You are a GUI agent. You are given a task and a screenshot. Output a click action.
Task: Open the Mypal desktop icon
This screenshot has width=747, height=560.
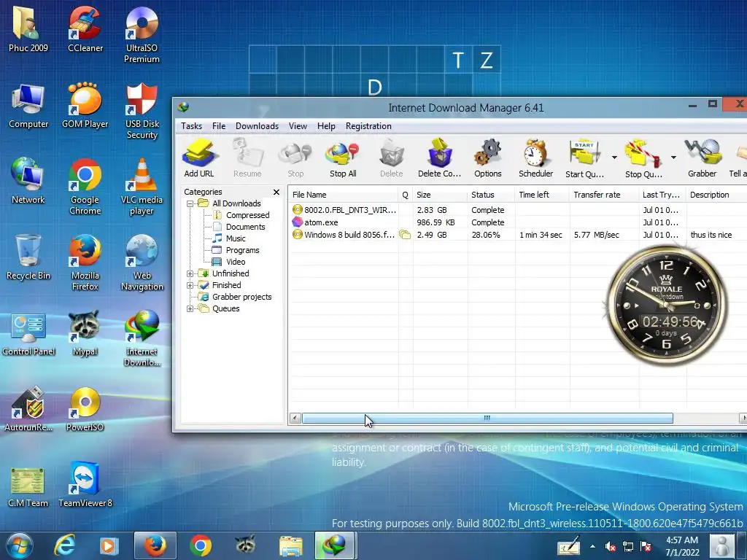click(x=85, y=332)
